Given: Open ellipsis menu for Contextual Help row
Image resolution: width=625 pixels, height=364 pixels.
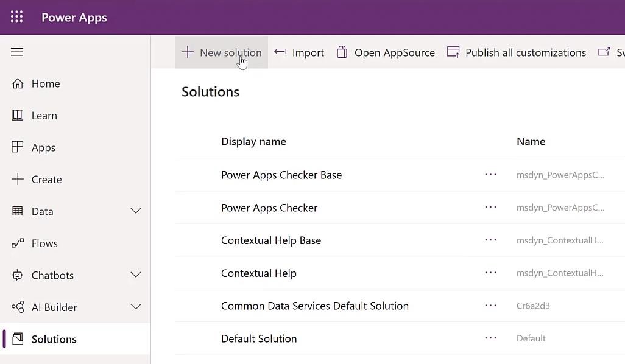Looking at the screenshot, I should [490, 273].
